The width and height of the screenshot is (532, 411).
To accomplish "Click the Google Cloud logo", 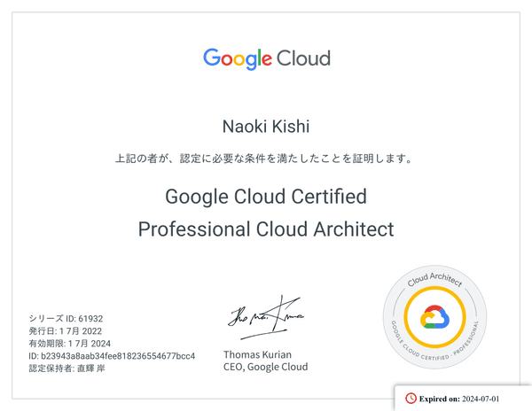I will [x=267, y=59].
